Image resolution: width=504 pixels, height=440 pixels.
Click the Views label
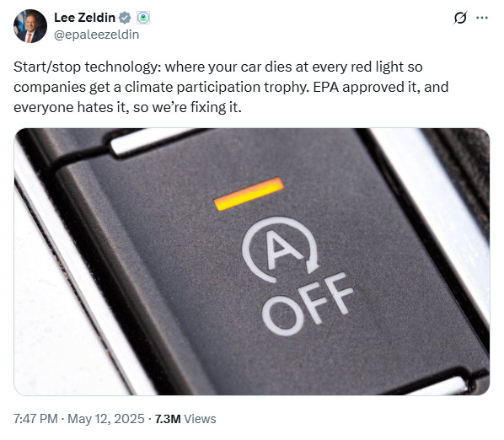coord(200,419)
